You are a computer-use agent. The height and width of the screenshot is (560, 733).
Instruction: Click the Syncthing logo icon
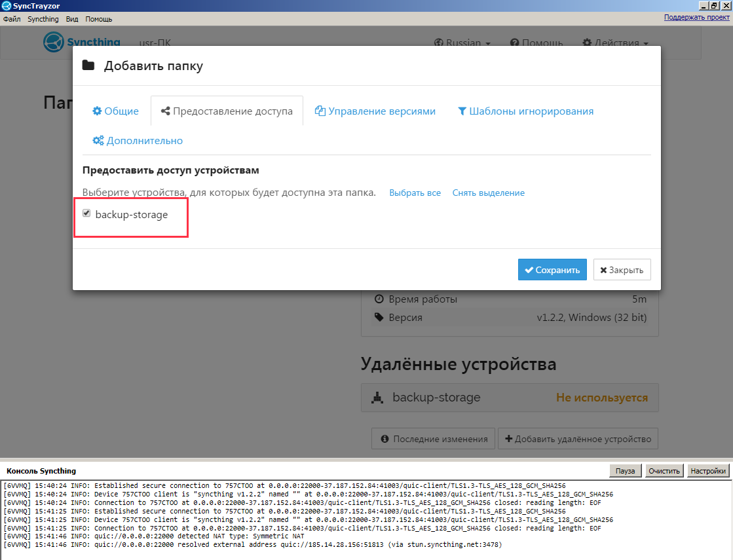[x=53, y=42]
